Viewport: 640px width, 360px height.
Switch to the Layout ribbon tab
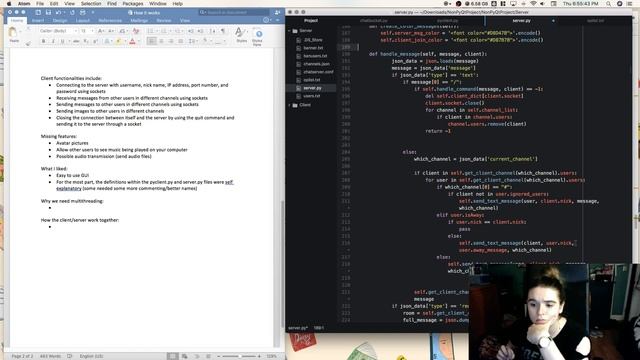click(82, 20)
